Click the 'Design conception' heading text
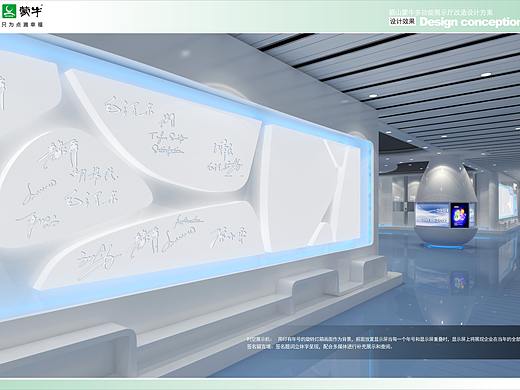This screenshot has height=390, width=520. point(469,22)
